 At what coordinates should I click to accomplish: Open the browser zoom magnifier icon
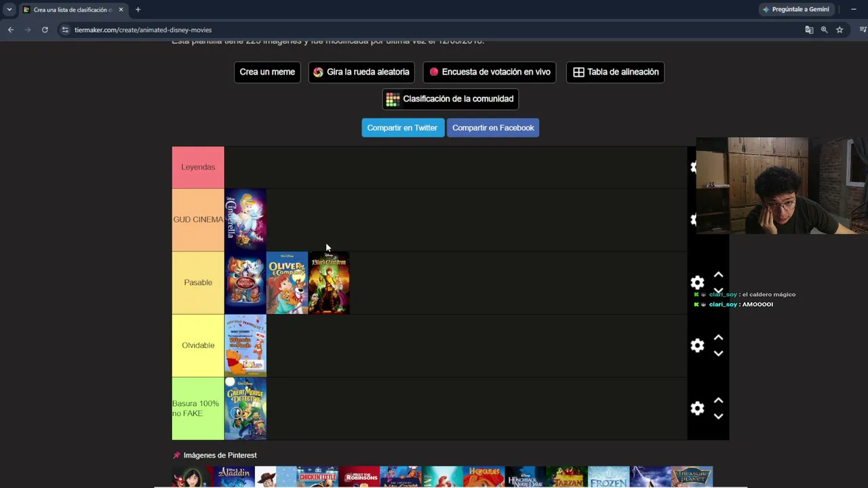pyautogui.click(x=824, y=30)
